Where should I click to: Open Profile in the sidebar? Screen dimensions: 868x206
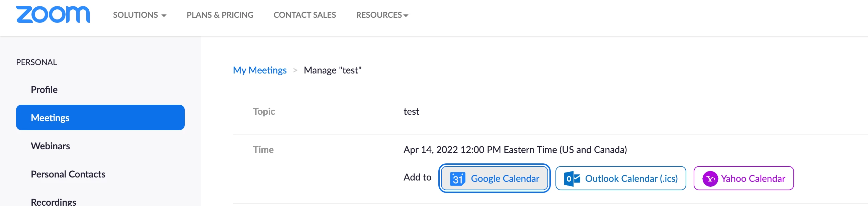click(44, 90)
